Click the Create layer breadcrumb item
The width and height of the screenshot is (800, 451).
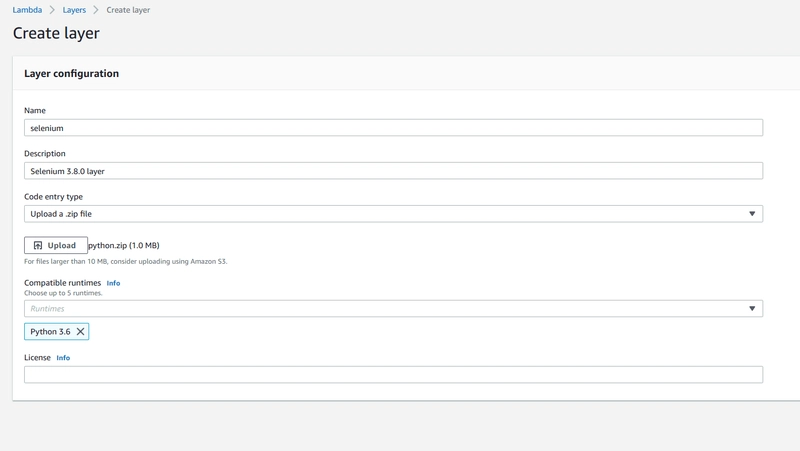point(128,10)
